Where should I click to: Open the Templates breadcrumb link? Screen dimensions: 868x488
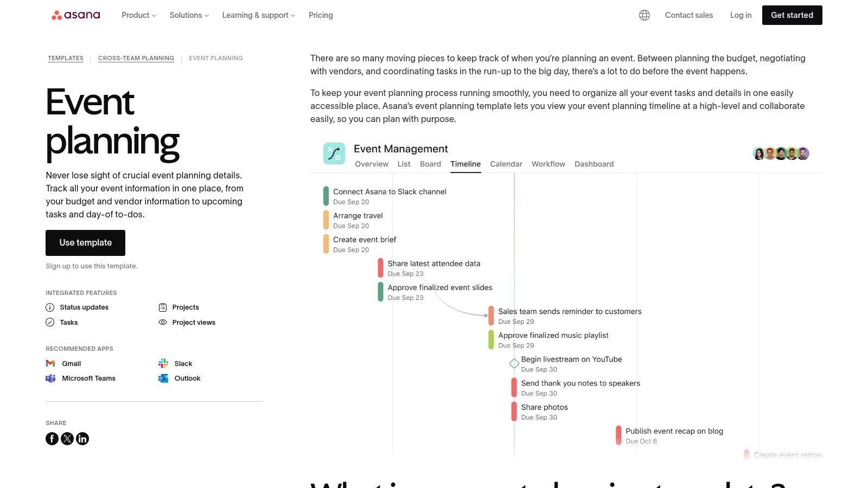click(x=66, y=58)
